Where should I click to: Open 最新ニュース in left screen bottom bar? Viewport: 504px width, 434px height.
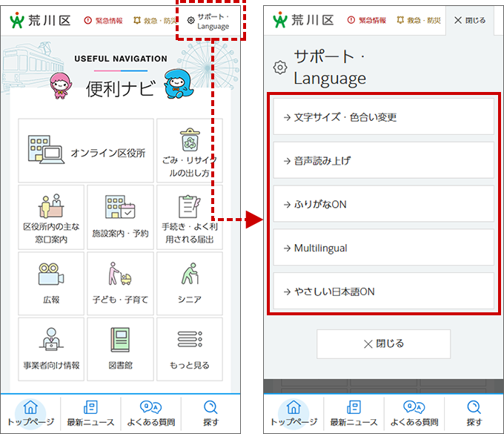pyautogui.click(x=90, y=413)
